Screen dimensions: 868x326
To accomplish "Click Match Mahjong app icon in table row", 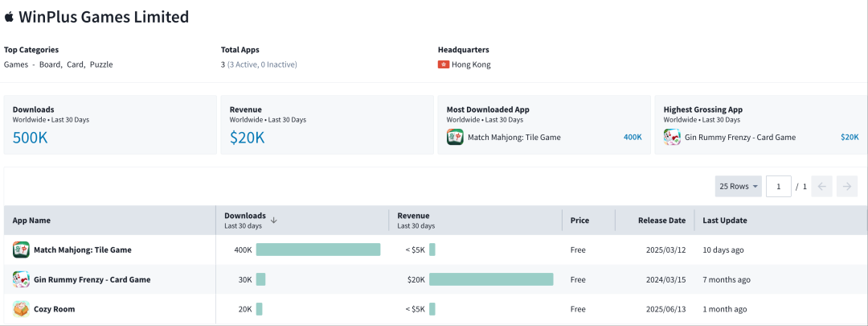I will pos(21,250).
